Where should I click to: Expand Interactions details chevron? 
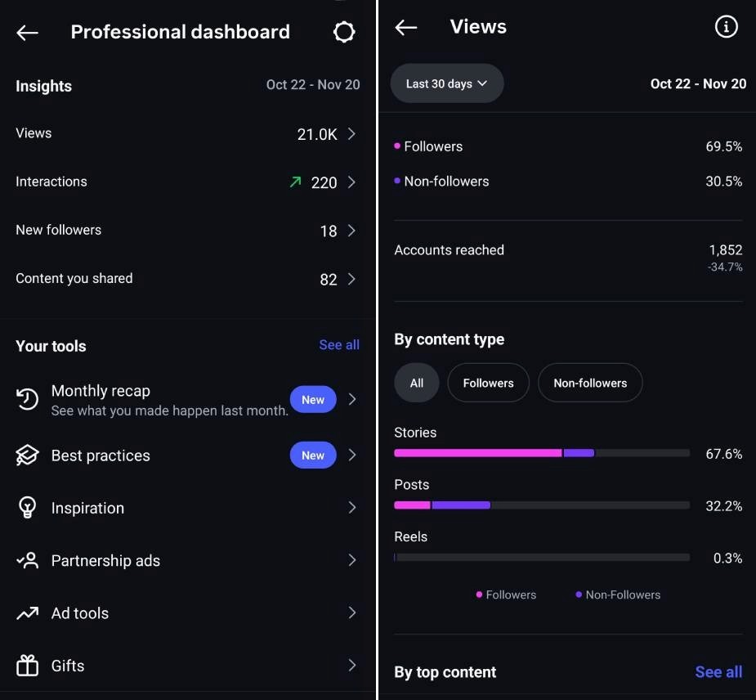click(x=351, y=182)
